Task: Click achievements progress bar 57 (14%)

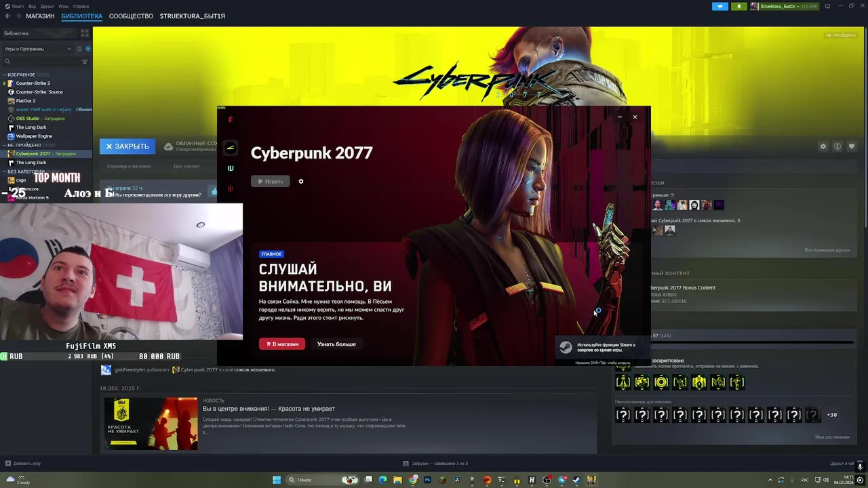Action: pyautogui.click(x=753, y=342)
